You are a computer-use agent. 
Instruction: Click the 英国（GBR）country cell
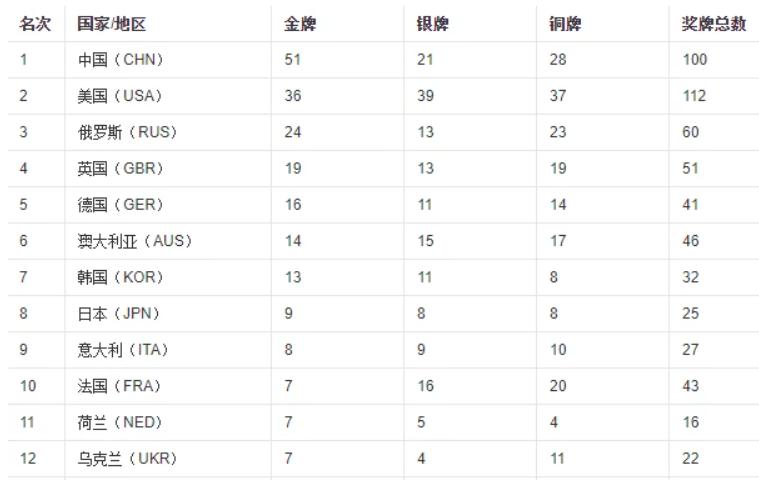tap(121, 169)
